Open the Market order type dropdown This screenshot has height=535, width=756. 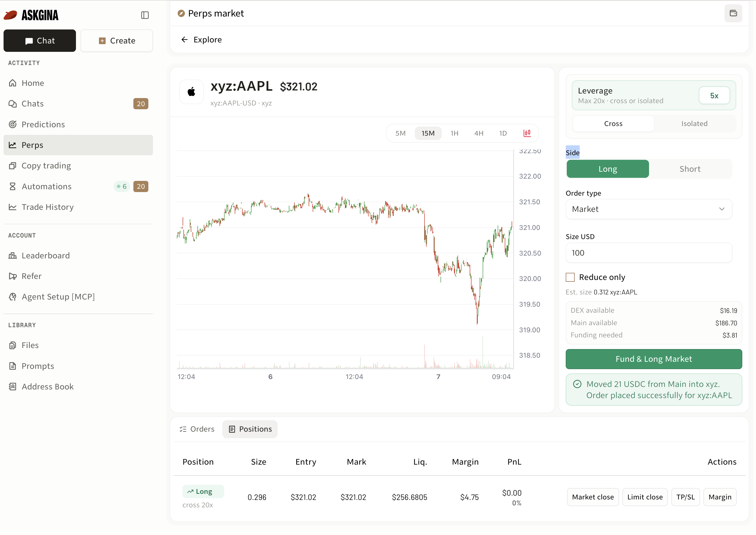coord(649,209)
